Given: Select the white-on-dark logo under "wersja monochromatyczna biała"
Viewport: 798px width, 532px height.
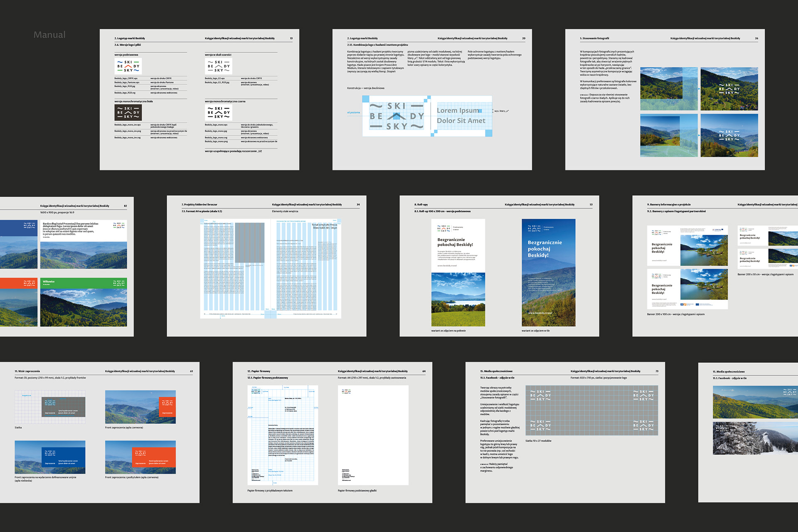Looking at the screenshot, I should [128, 112].
